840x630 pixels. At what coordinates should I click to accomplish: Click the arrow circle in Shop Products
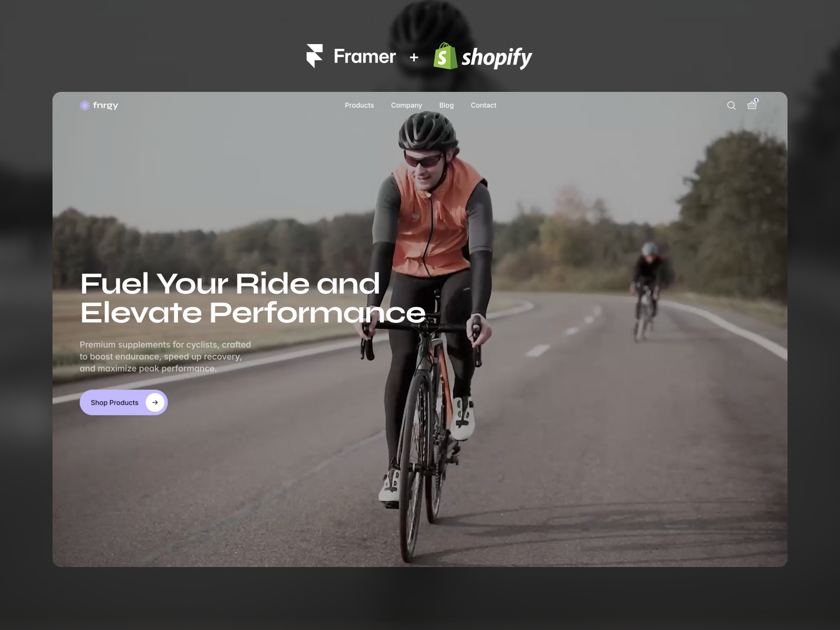click(x=155, y=403)
